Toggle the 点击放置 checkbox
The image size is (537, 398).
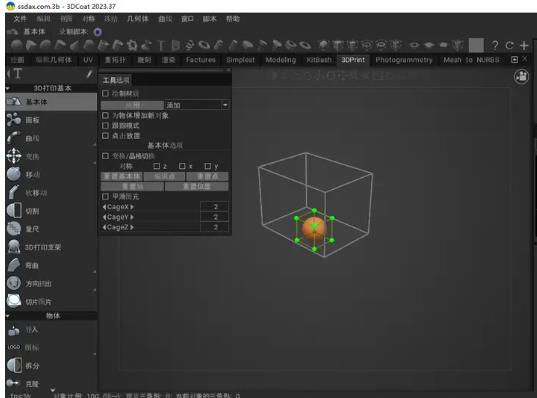105,136
